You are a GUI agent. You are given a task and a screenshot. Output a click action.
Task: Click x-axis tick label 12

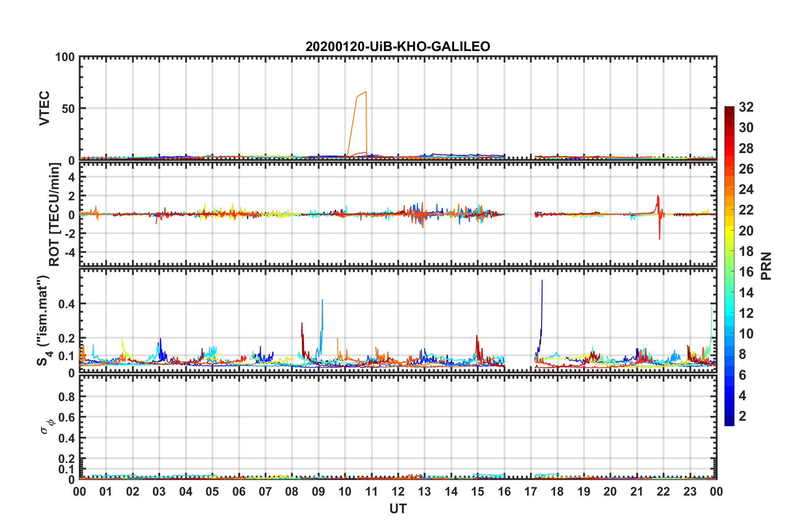398,491
